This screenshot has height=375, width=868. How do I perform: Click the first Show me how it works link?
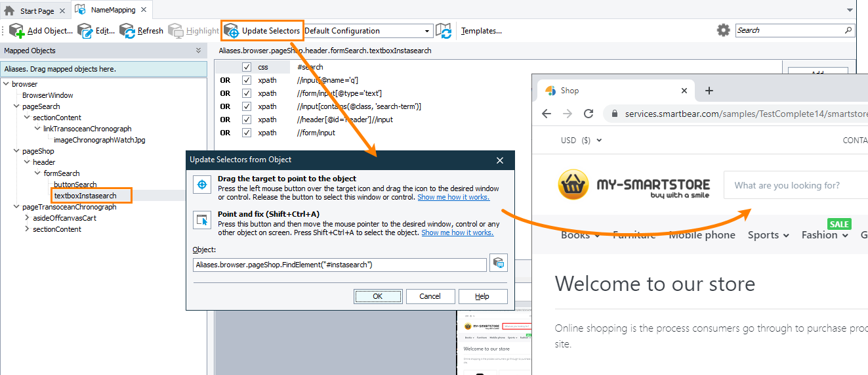pyautogui.click(x=453, y=197)
